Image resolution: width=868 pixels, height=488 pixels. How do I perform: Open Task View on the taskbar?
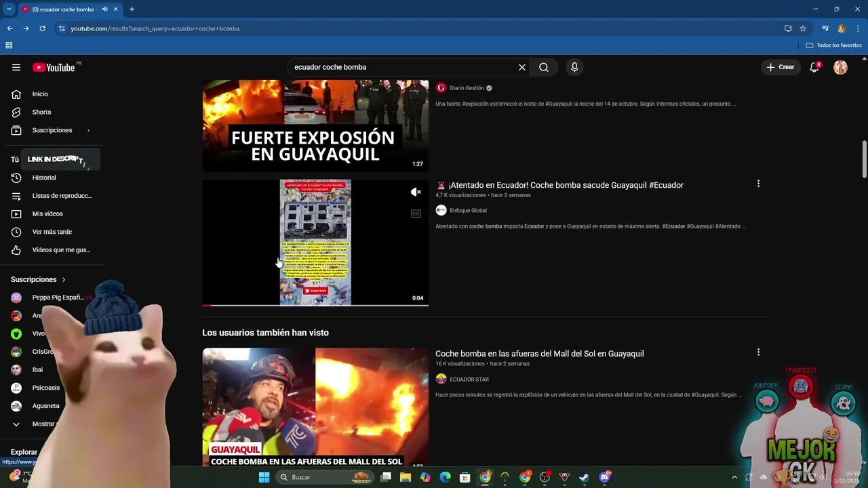(386, 477)
